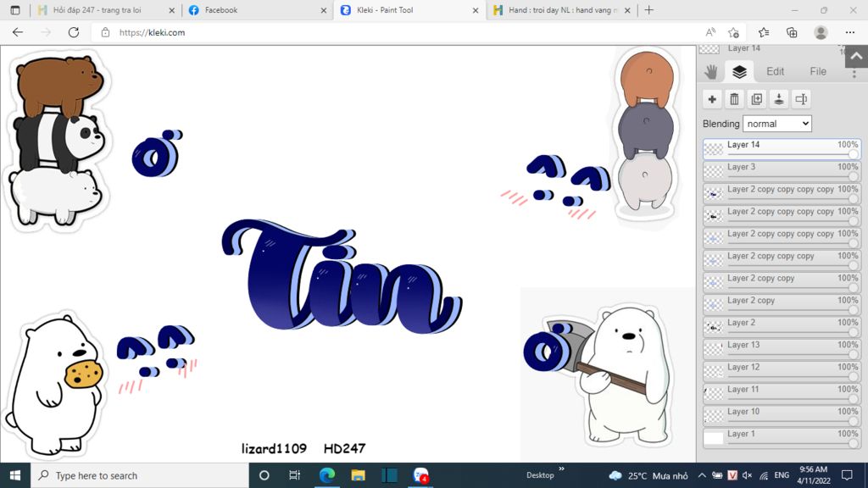Screen dimensions: 868x488
Task: Click the large 'Tin' lettering on canvas
Action: 342,278
